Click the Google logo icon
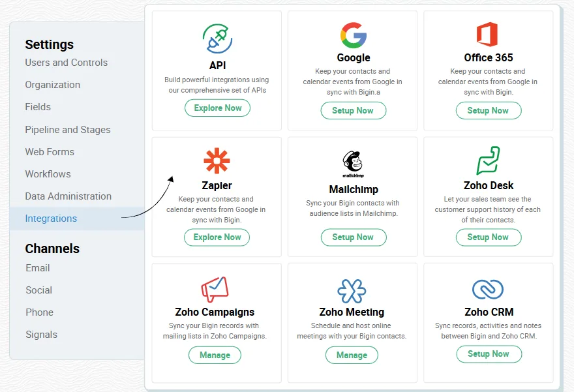 point(354,35)
